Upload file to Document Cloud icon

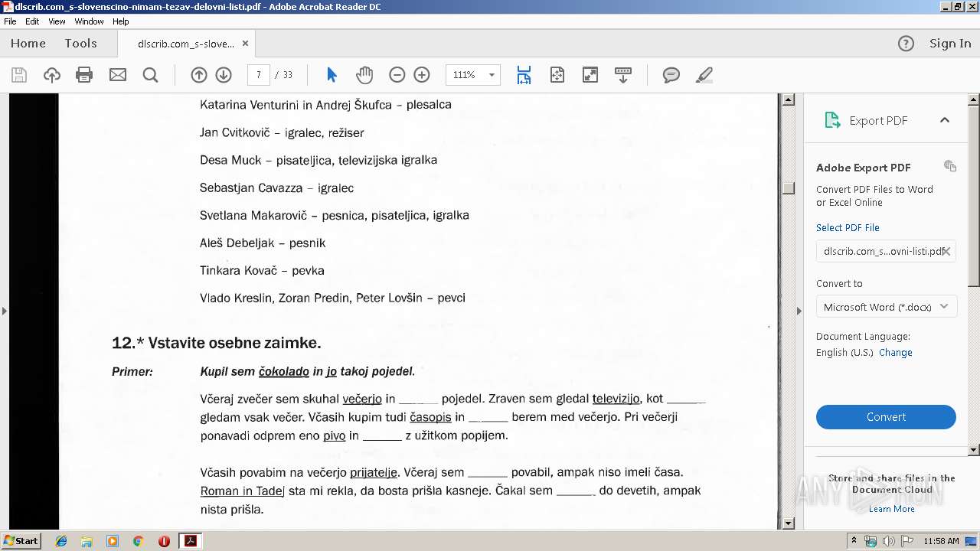click(51, 75)
